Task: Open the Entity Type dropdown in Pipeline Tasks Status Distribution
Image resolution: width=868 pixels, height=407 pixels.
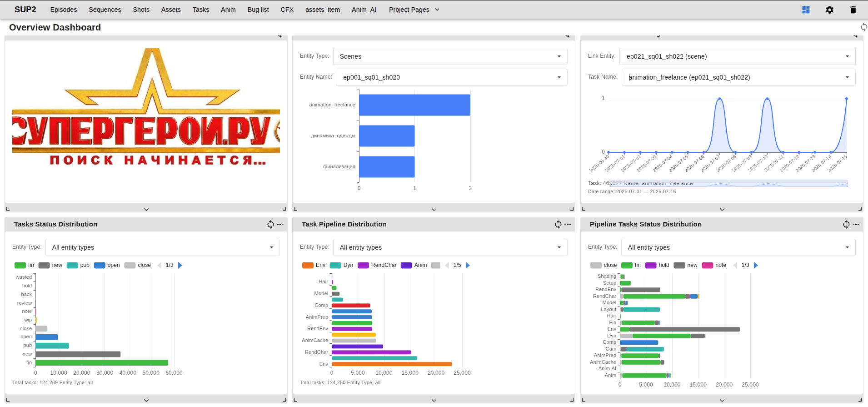Action: [x=738, y=247]
